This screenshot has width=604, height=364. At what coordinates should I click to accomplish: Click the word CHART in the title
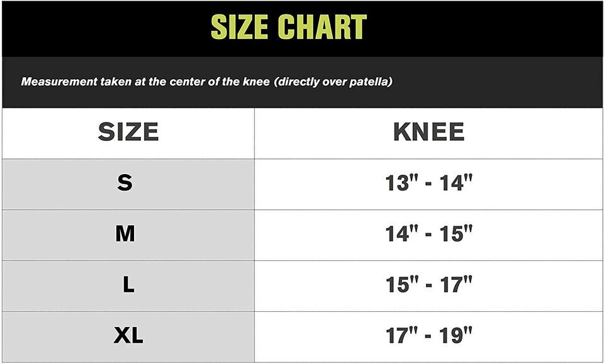coord(322,27)
